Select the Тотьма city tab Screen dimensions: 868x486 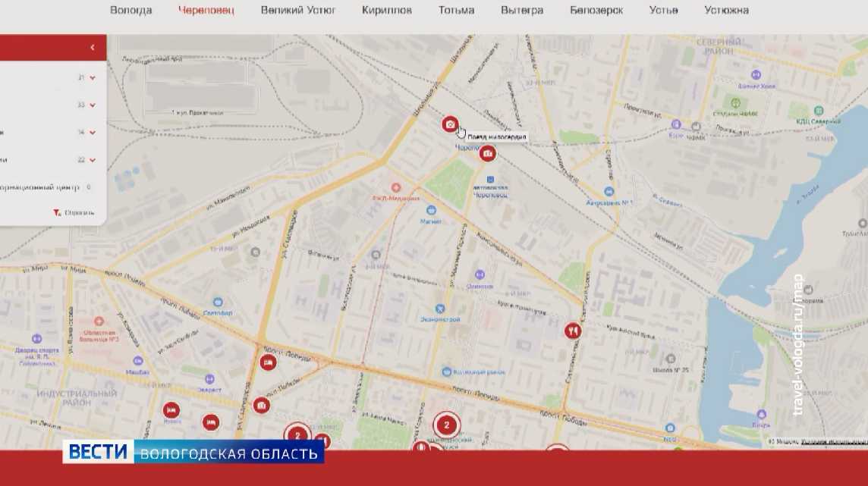click(x=456, y=10)
